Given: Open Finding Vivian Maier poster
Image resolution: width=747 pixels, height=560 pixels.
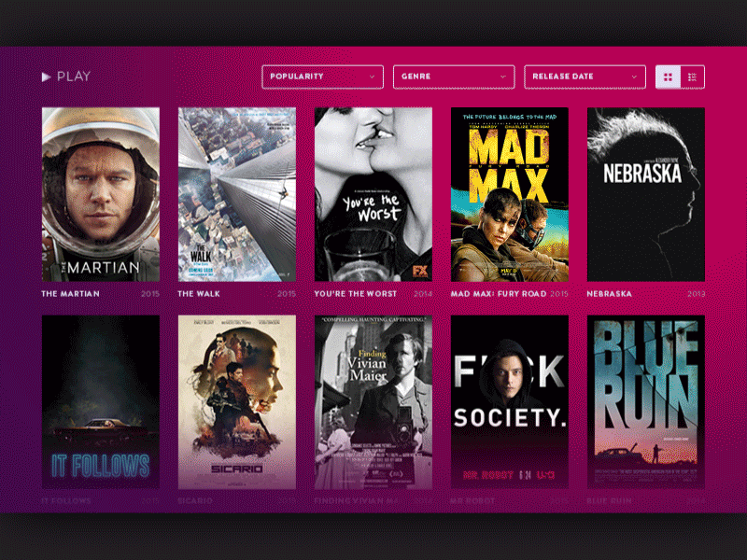Looking at the screenshot, I should [x=373, y=402].
